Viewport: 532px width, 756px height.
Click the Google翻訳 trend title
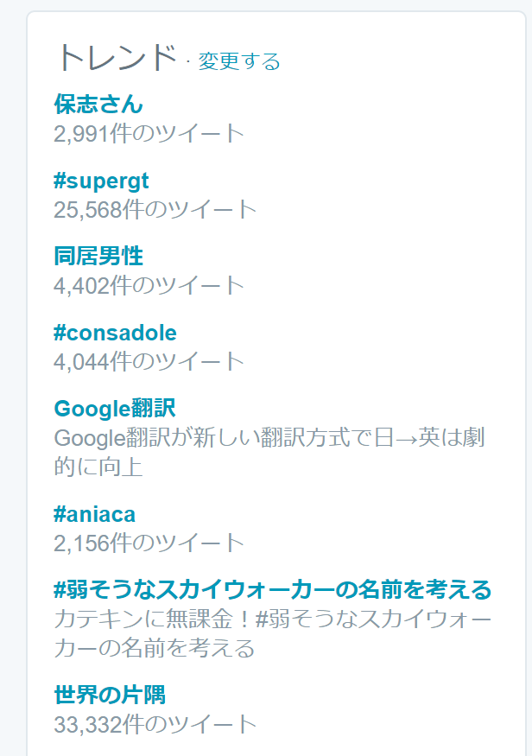click(115, 409)
